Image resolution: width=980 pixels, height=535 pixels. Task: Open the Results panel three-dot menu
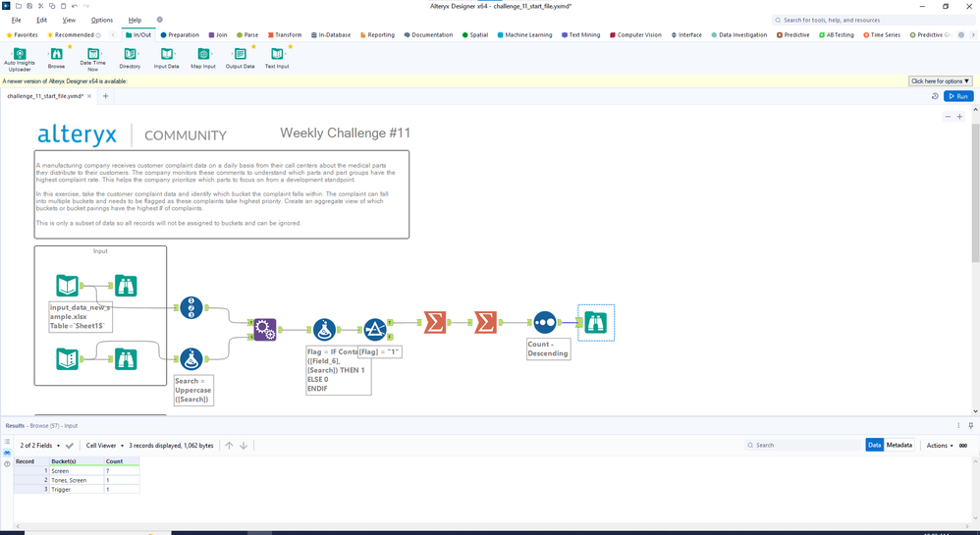[958, 426]
